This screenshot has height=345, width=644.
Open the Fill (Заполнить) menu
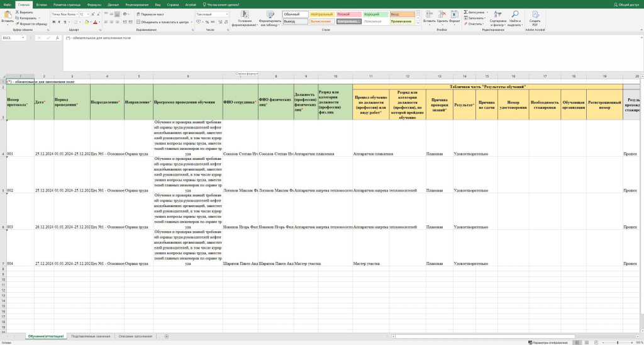pyautogui.click(x=474, y=18)
